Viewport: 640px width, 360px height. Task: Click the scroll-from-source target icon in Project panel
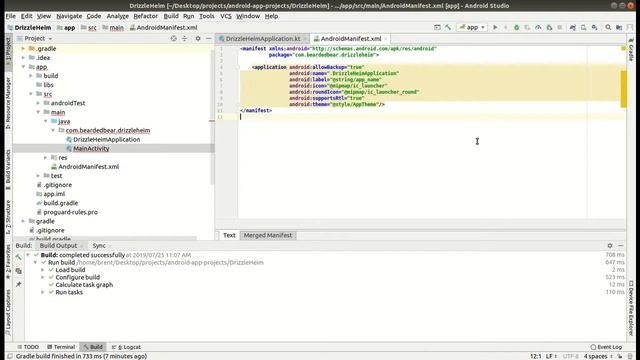tap(173, 38)
